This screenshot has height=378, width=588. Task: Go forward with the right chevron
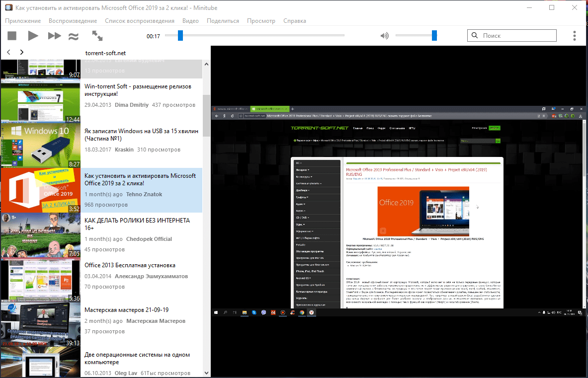22,52
